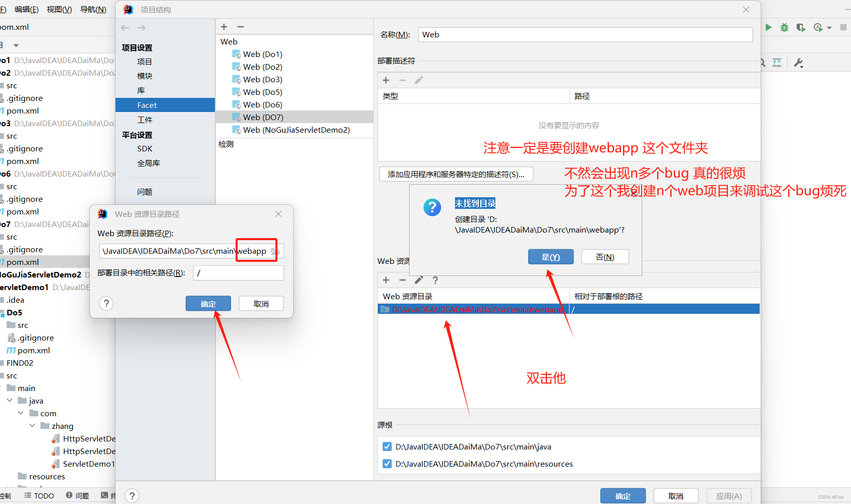Select Web (Do1) facet icon

(x=236, y=54)
